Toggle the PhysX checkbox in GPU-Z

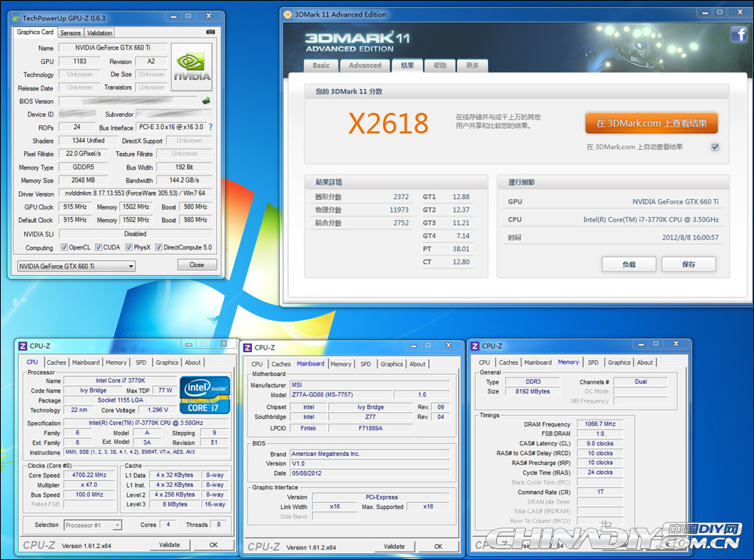point(129,247)
